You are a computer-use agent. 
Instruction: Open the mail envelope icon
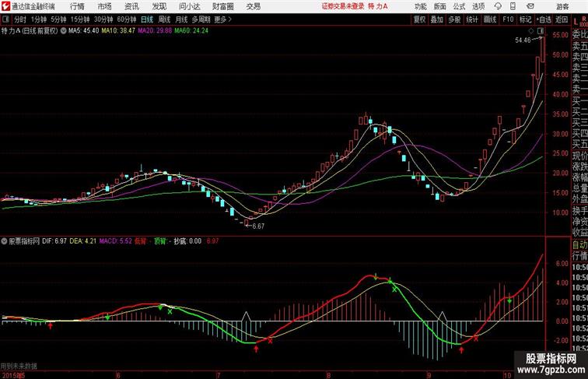(530, 6)
